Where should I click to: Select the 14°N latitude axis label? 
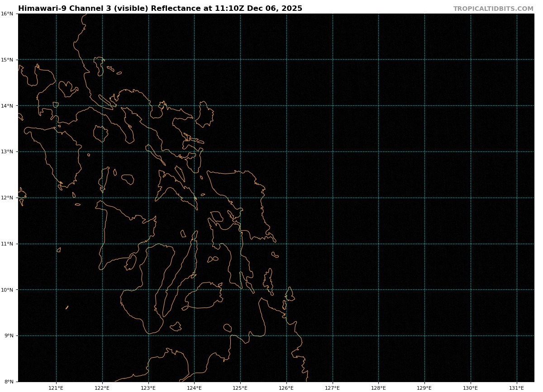pos(7,106)
